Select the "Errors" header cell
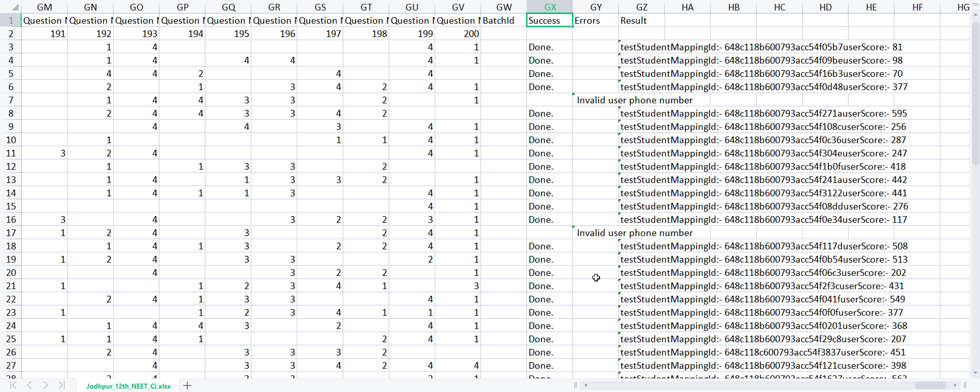 596,21
